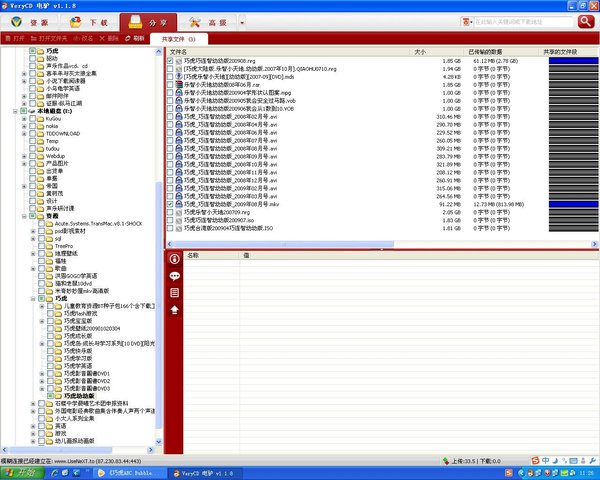
Task: Click the 本地磁盘 (I:) drive icon
Action: [x=32, y=111]
